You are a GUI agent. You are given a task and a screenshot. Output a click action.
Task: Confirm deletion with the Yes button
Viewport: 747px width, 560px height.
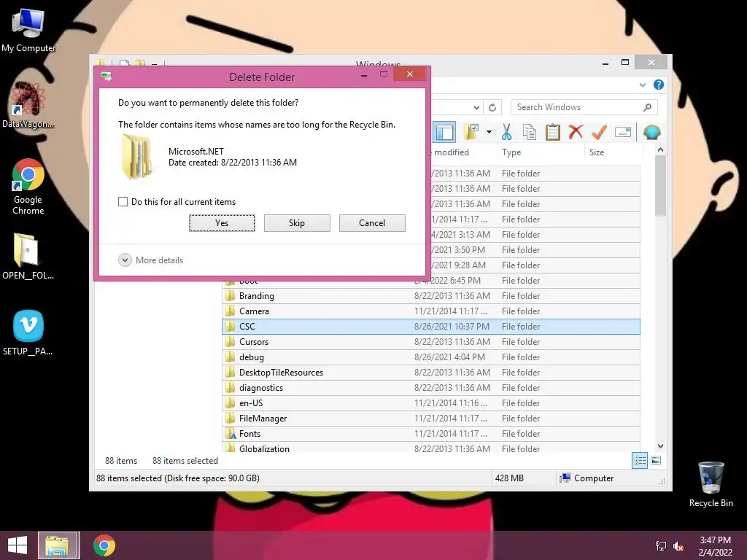222,223
